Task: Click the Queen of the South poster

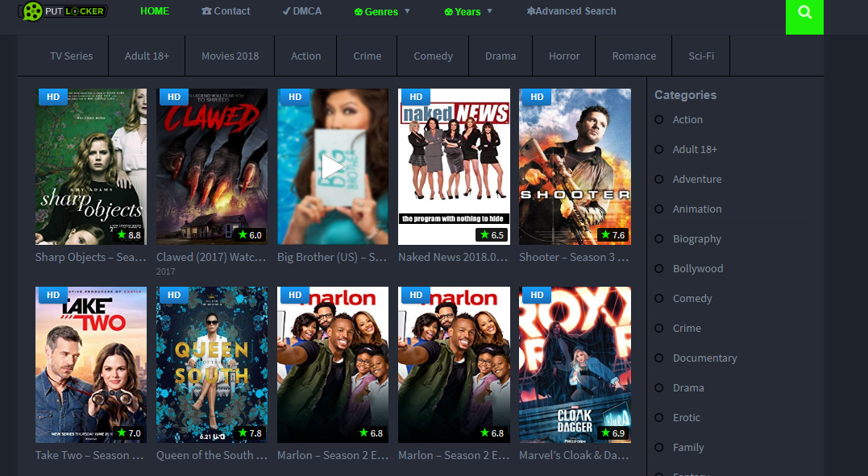Action: [211, 365]
